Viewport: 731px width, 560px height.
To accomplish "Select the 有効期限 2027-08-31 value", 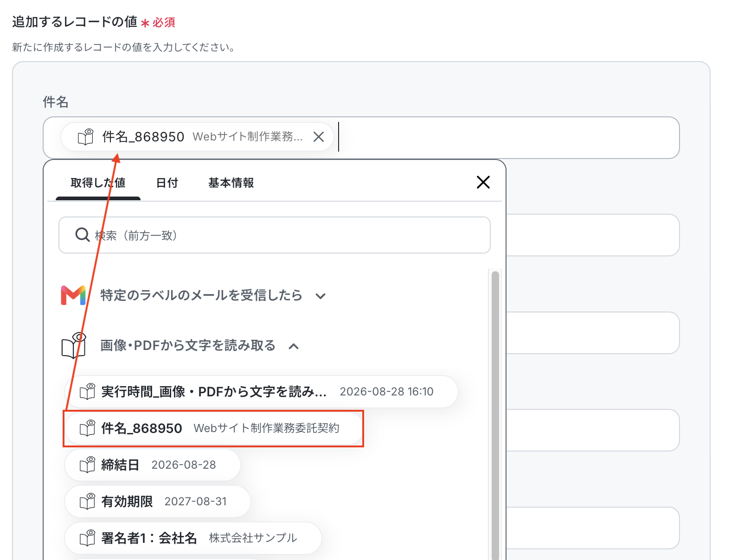I will 158,501.
